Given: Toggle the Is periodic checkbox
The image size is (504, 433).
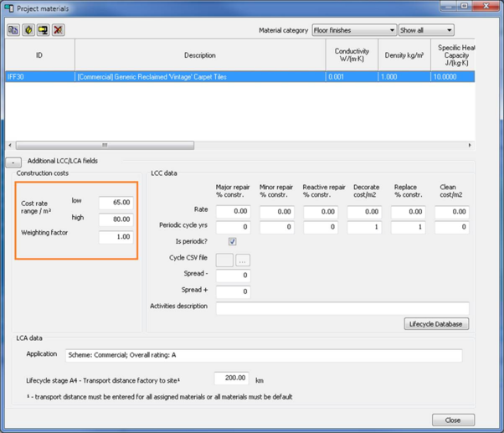Looking at the screenshot, I should click(x=232, y=242).
